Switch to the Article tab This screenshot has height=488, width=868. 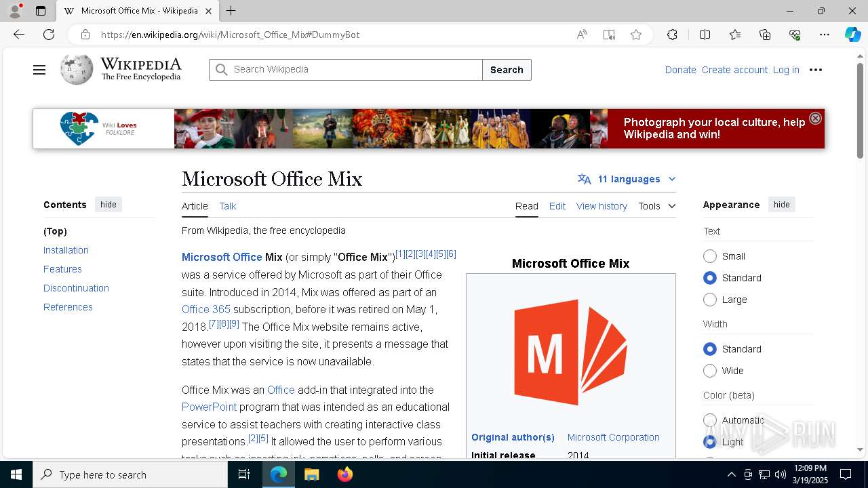pyautogui.click(x=195, y=206)
